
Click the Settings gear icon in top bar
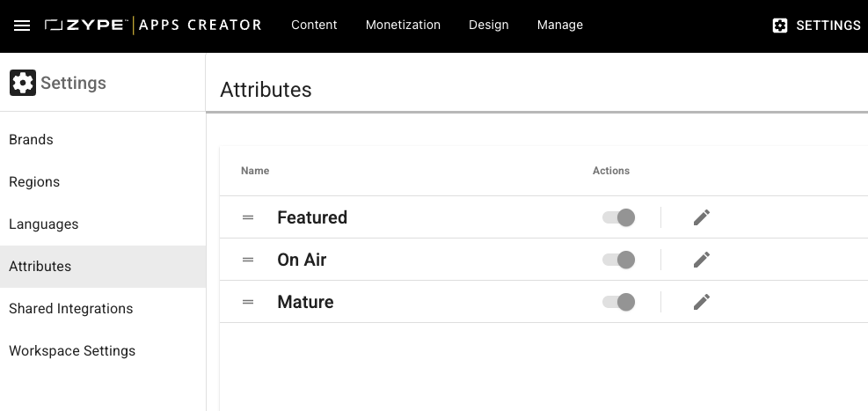pos(779,26)
